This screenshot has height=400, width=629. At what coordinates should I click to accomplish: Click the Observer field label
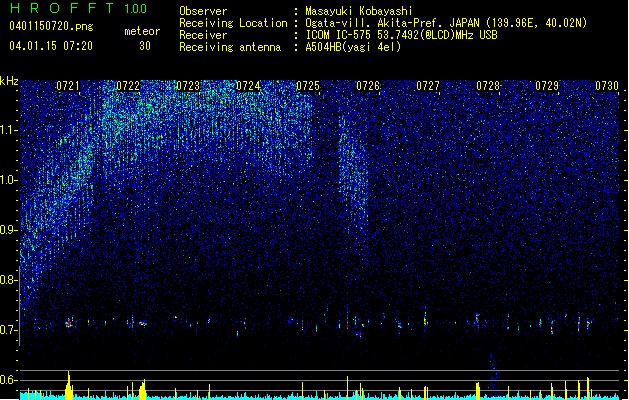(203, 11)
